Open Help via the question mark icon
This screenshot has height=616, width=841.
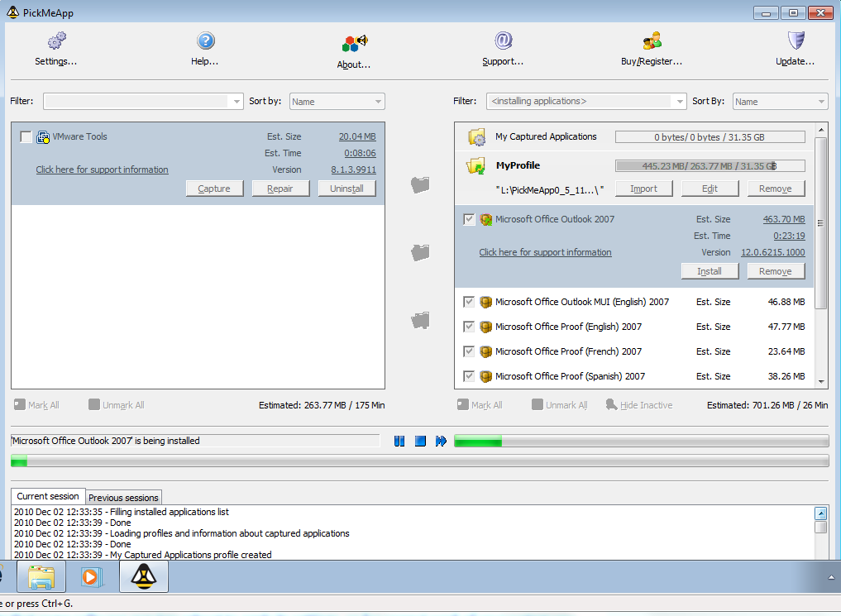pyautogui.click(x=205, y=41)
